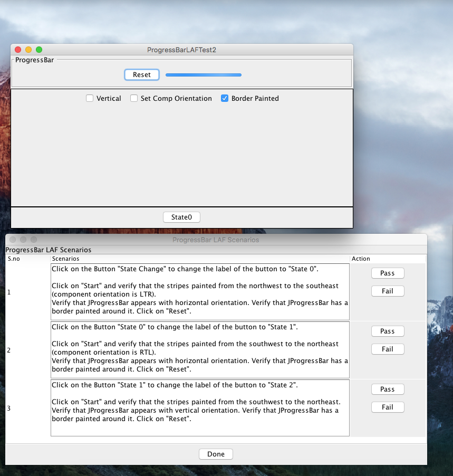Click the Scenarios column header
The width and height of the screenshot is (453, 476).
click(200, 259)
